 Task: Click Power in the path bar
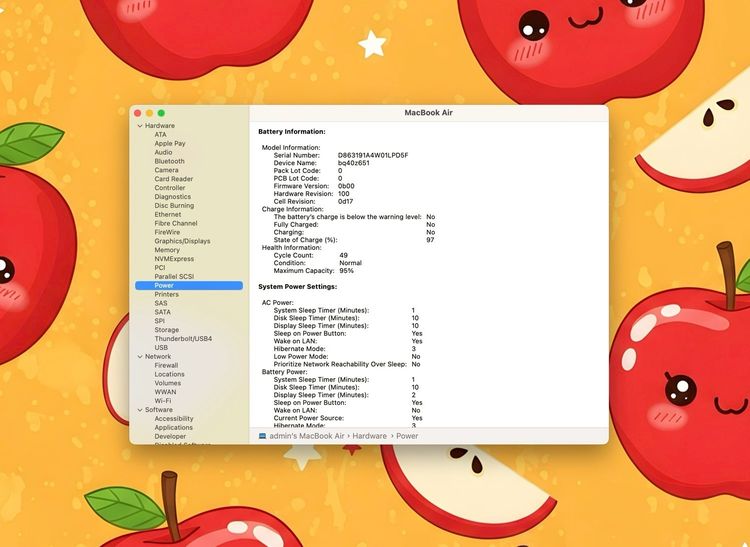coord(407,436)
